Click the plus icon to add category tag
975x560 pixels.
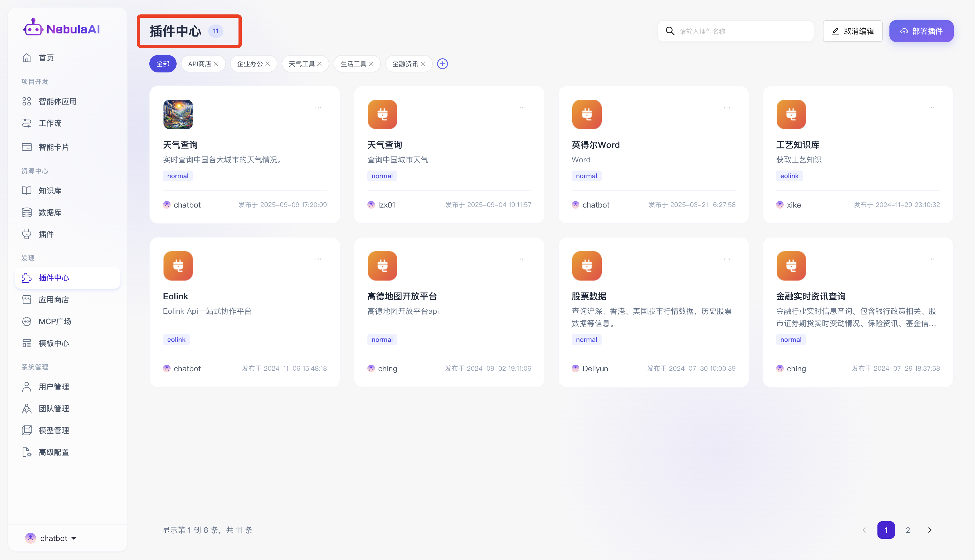[442, 64]
